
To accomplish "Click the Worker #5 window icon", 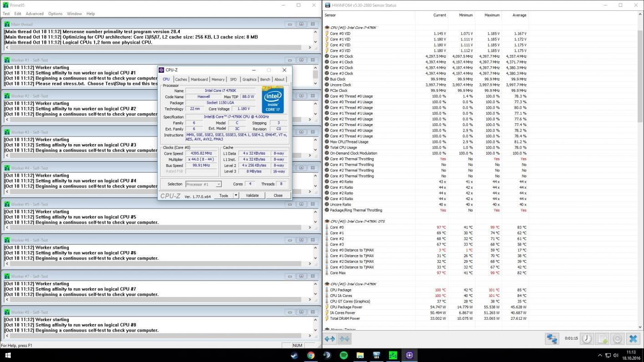I will click(x=7, y=204).
